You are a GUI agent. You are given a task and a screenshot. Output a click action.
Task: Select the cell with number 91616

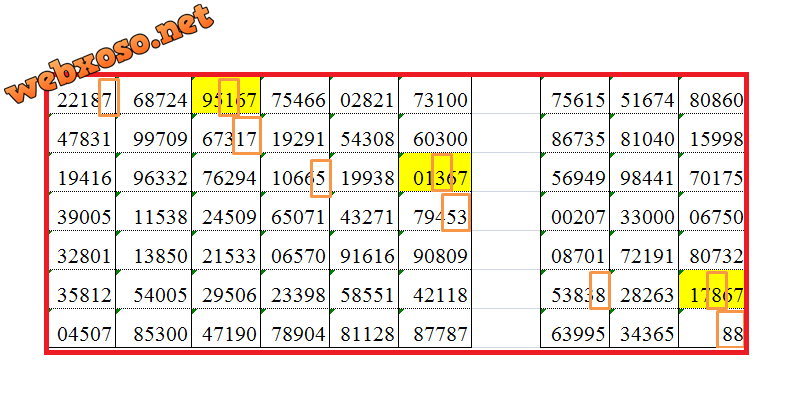364,251
